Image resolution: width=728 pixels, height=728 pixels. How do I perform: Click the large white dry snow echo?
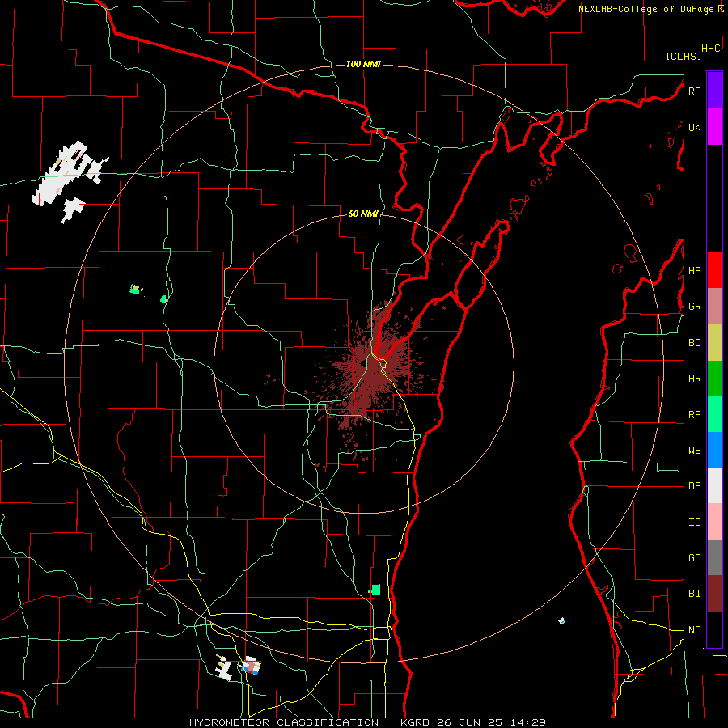click(x=65, y=174)
